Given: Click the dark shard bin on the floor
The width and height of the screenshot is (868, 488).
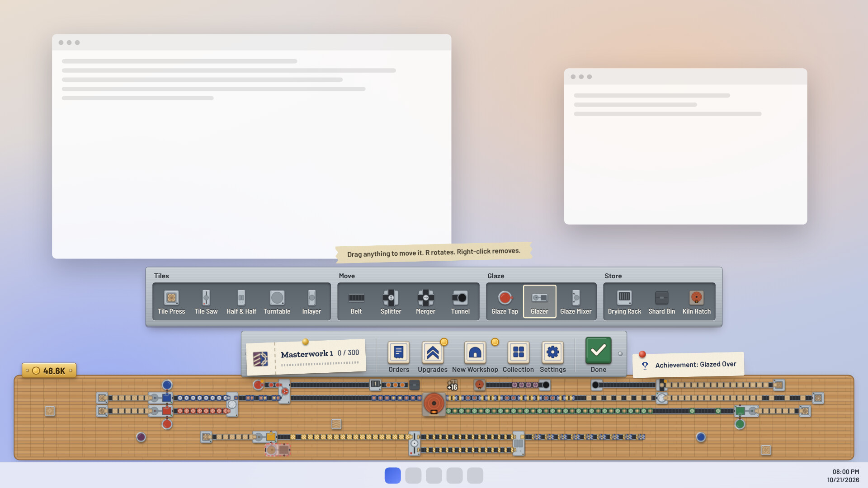Looking at the screenshot, I should tap(415, 385).
